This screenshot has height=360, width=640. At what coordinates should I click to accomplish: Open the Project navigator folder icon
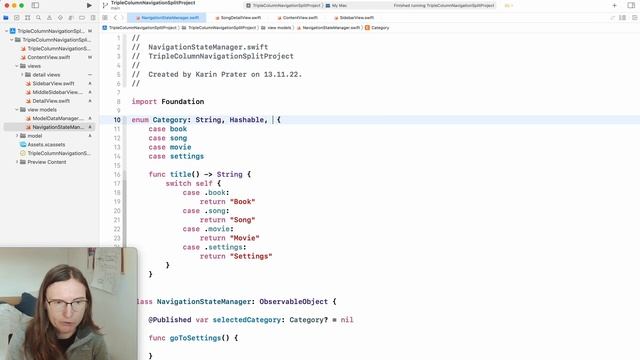point(6,18)
